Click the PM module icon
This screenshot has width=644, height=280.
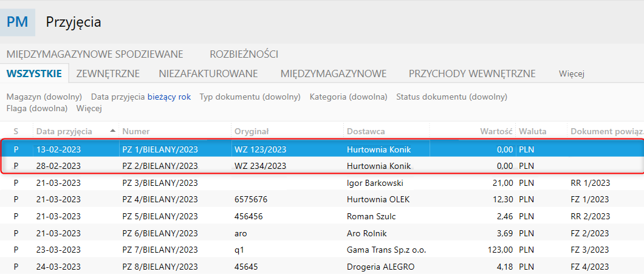pos(17,22)
